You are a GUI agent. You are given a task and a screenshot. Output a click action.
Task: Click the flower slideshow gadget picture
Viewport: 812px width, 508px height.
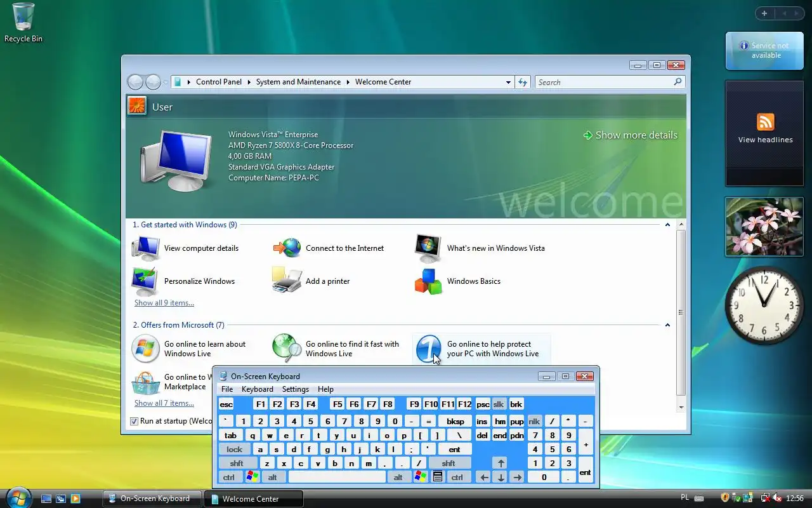tap(764, 227)
